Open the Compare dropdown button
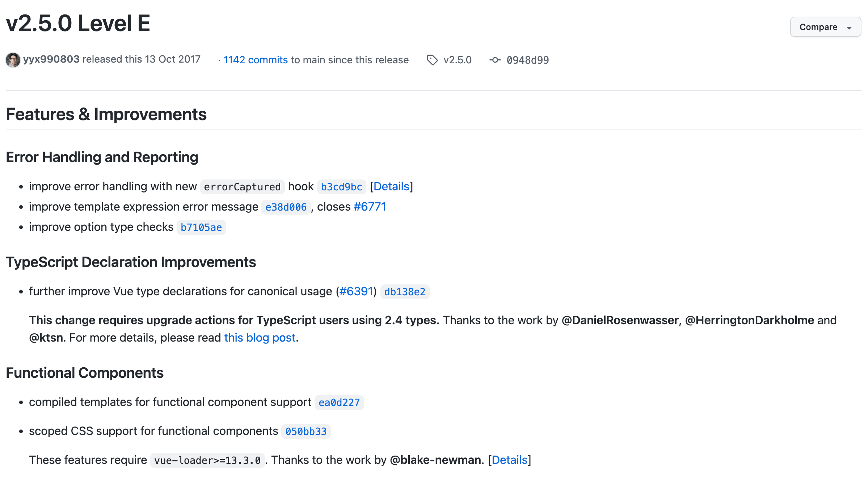 coord(818,27)
